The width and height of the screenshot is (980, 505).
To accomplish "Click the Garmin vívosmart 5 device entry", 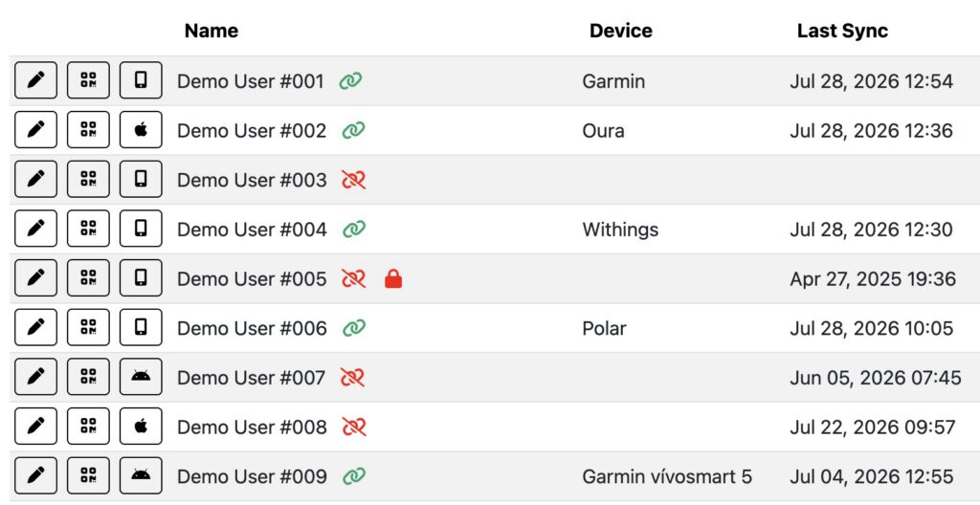I will pyautogui.click(x=667, y=476).
